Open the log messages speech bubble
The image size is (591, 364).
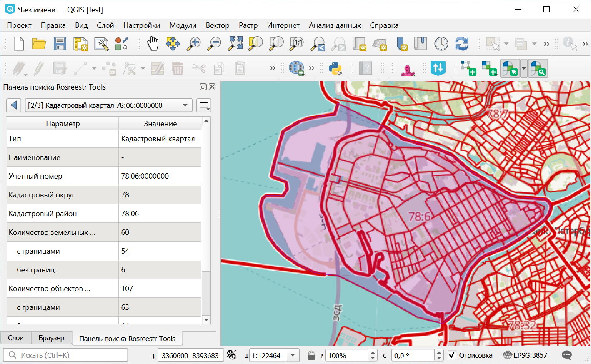pos(567,355)
